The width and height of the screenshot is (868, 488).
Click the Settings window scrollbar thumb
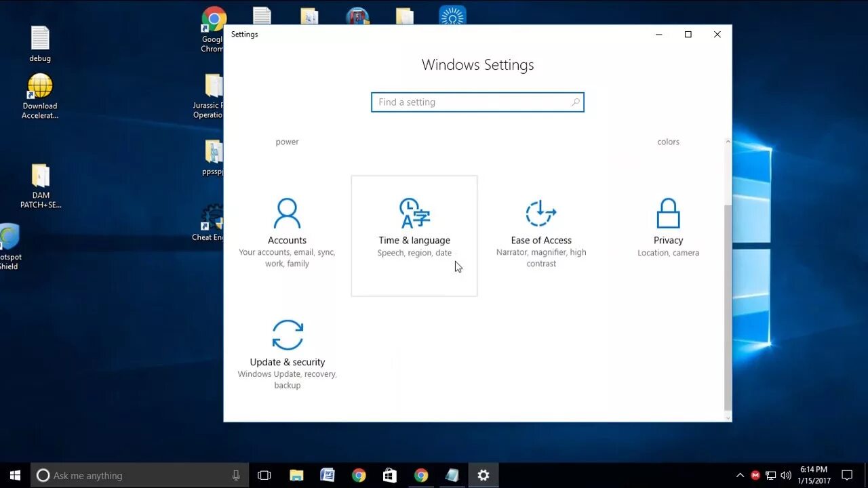[728, 306]
